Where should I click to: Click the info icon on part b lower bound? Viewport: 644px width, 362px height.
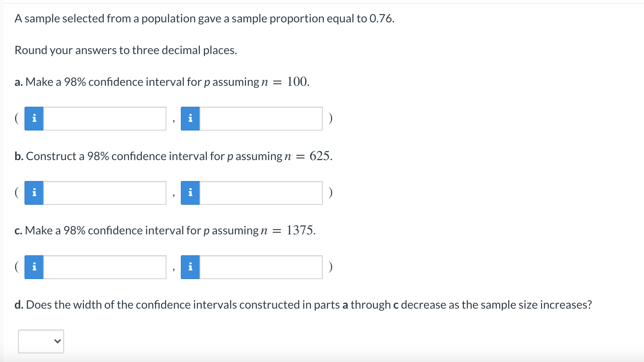tap(33, 193)
